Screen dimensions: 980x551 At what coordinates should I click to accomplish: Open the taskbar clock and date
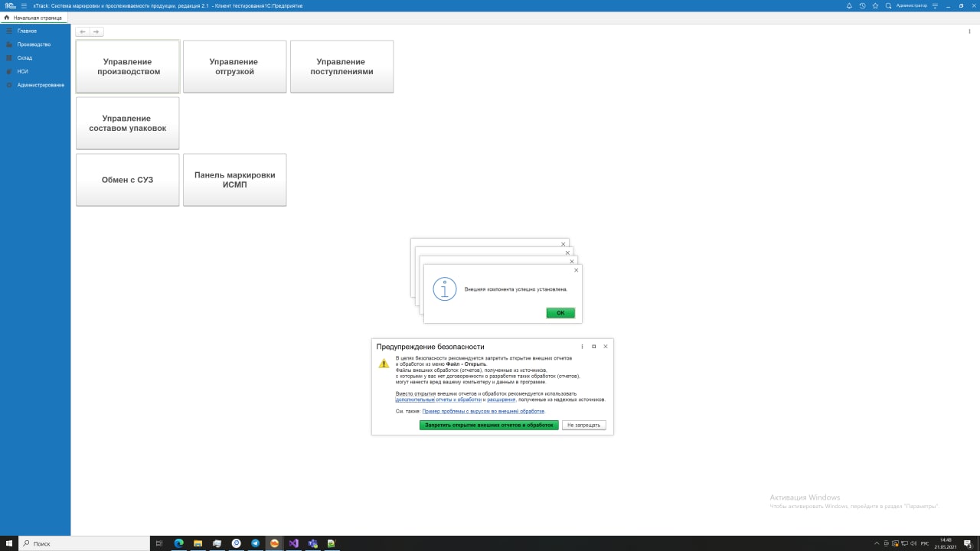click(946, 543)
